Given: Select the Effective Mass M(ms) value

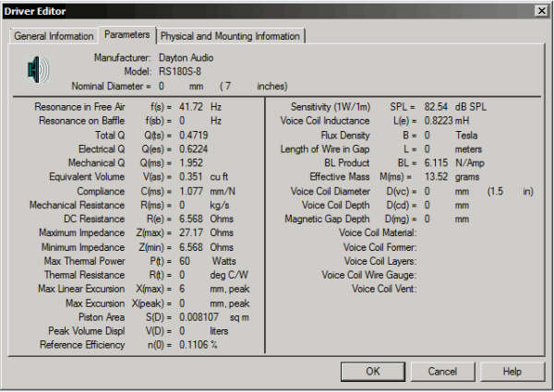Looking at the screenshot, I should (436, 177).
